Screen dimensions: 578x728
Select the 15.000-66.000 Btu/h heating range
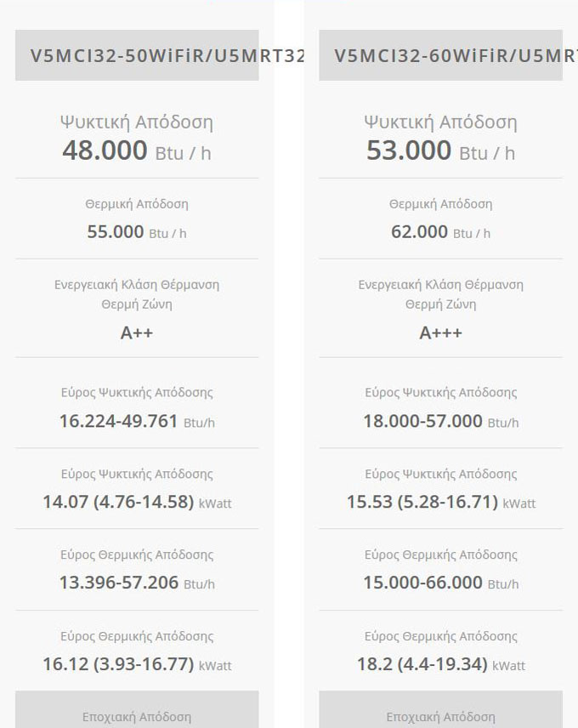click(440, 583)
